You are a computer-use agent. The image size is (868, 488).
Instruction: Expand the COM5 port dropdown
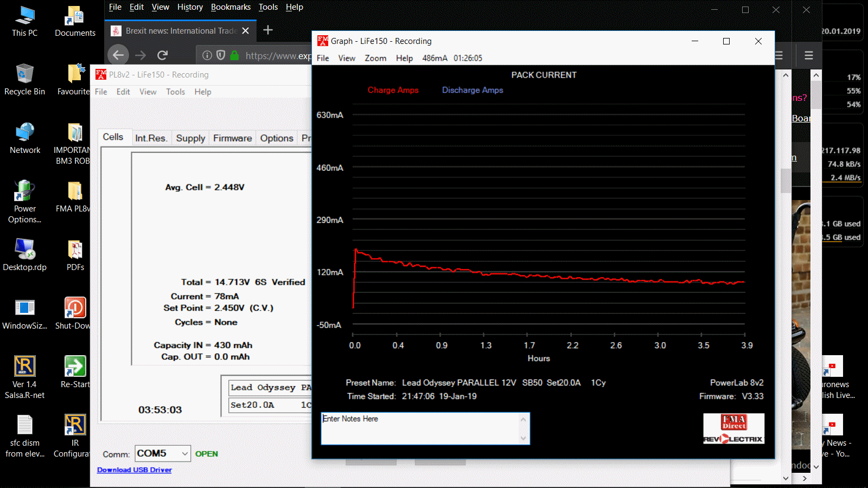point(184,453)
